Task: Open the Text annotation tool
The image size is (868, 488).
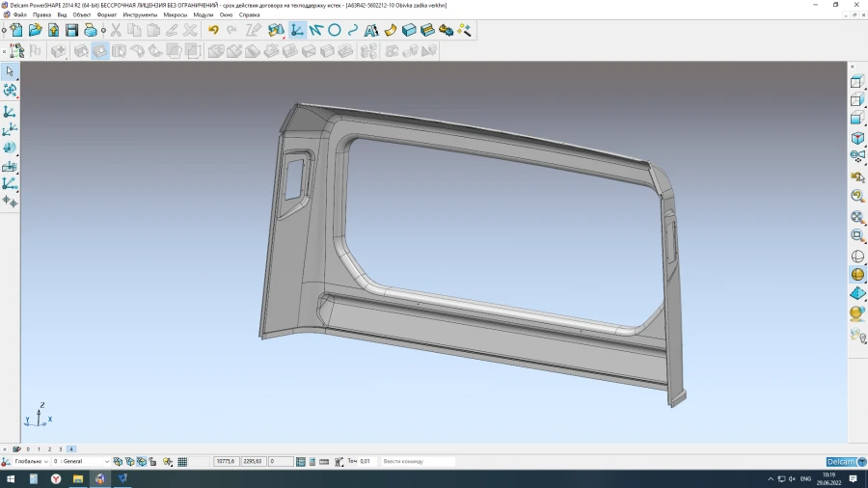Action: (371, 31)
